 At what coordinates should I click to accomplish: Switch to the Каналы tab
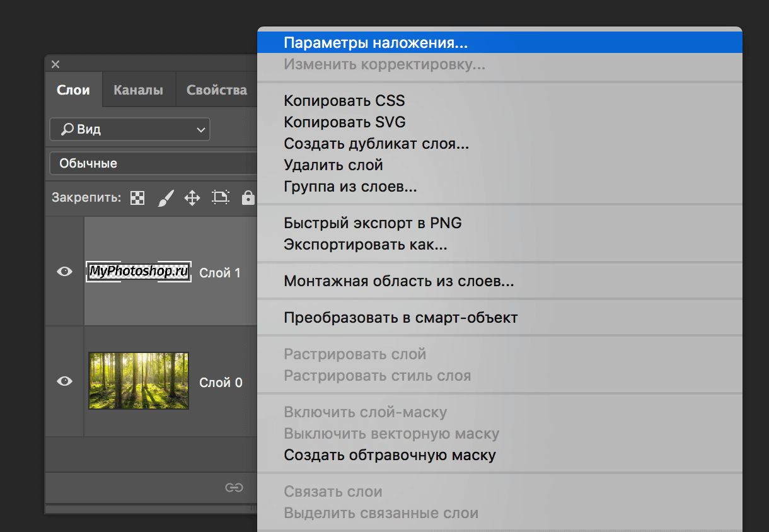point(138,90)
